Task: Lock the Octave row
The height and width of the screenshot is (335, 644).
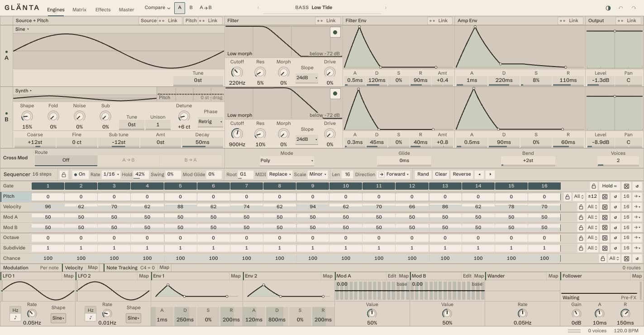Action: click(x=581, y=238)
